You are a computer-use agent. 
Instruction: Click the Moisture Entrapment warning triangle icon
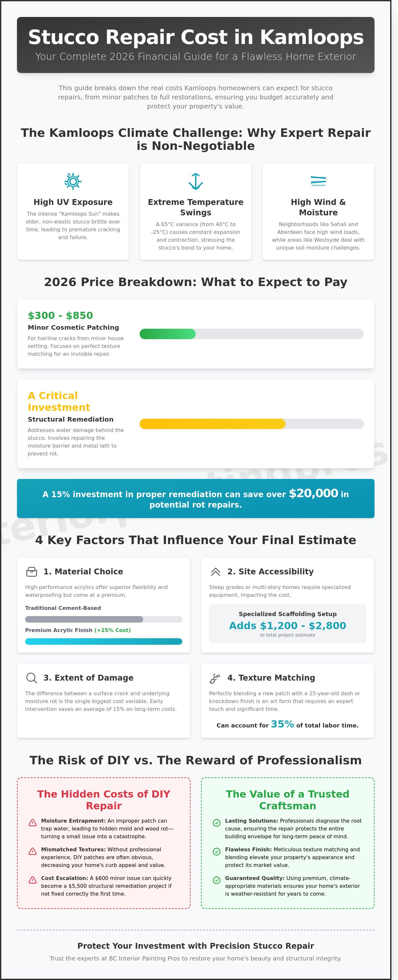point(33,823)
